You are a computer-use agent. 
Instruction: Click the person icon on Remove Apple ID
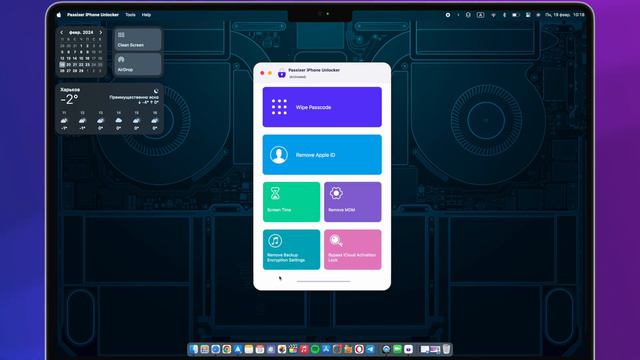coord(279,155)
